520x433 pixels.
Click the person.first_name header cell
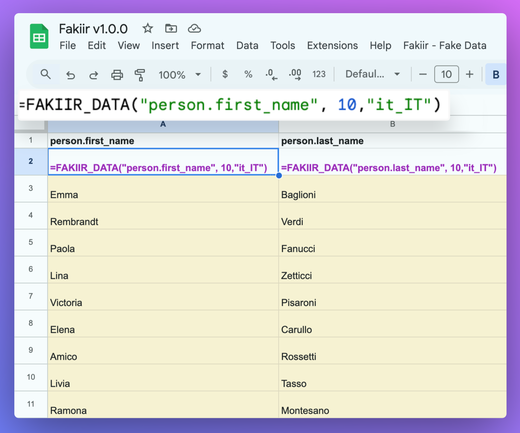(163, 141)
